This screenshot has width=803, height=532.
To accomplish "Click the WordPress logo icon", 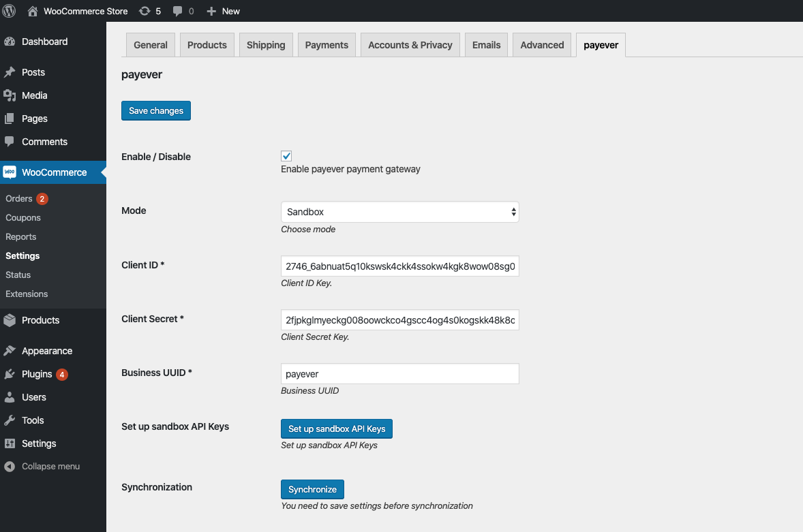I will pyautogui.click(x=9, y=11).
